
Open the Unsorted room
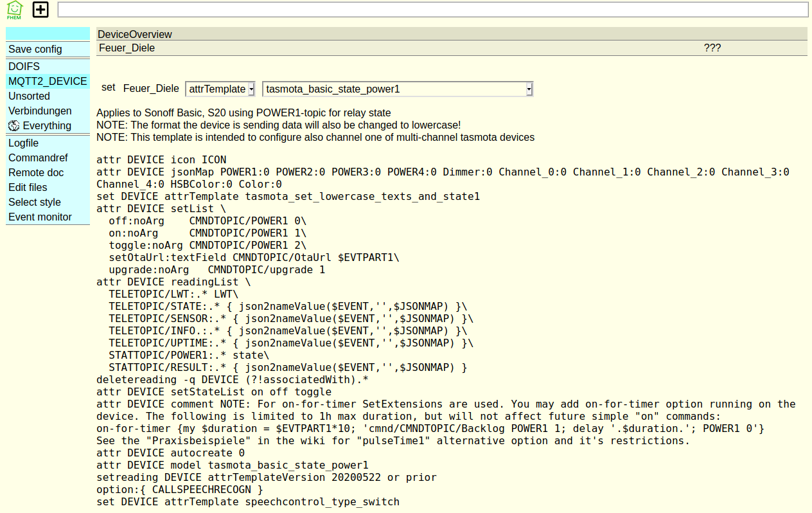coord(29,96)
